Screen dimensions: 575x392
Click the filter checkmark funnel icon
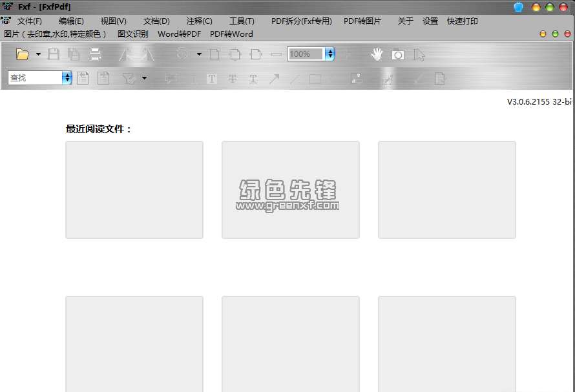(x=129, y=78)
